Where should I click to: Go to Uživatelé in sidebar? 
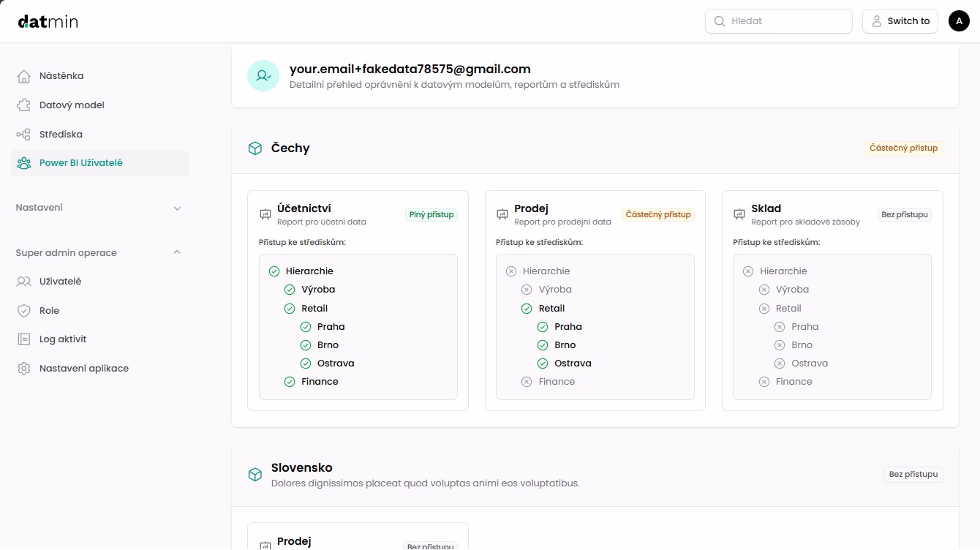coord(60,282)
